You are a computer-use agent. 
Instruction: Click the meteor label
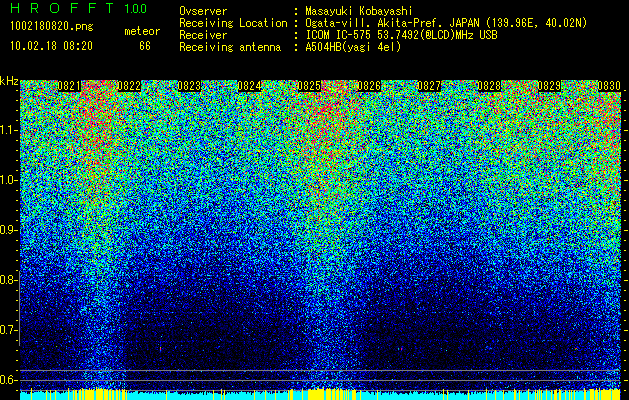(x=142, y=31)
